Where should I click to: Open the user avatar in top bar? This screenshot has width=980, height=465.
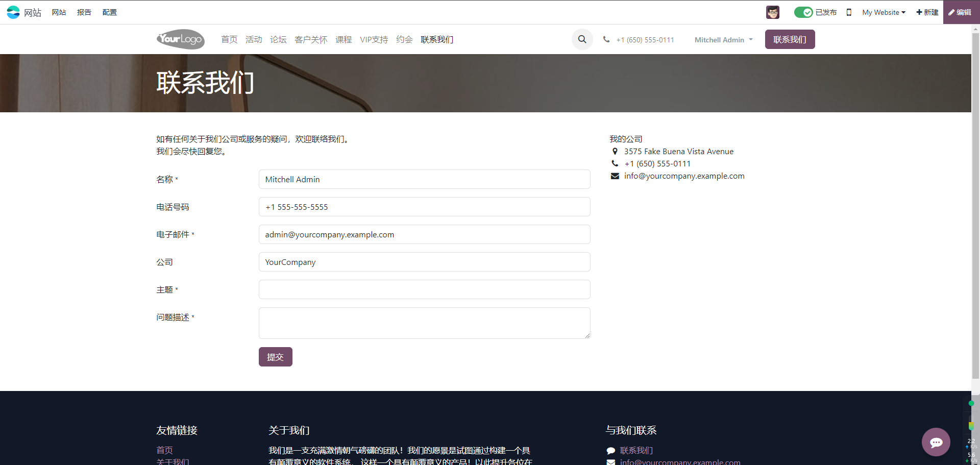[772, 12]
